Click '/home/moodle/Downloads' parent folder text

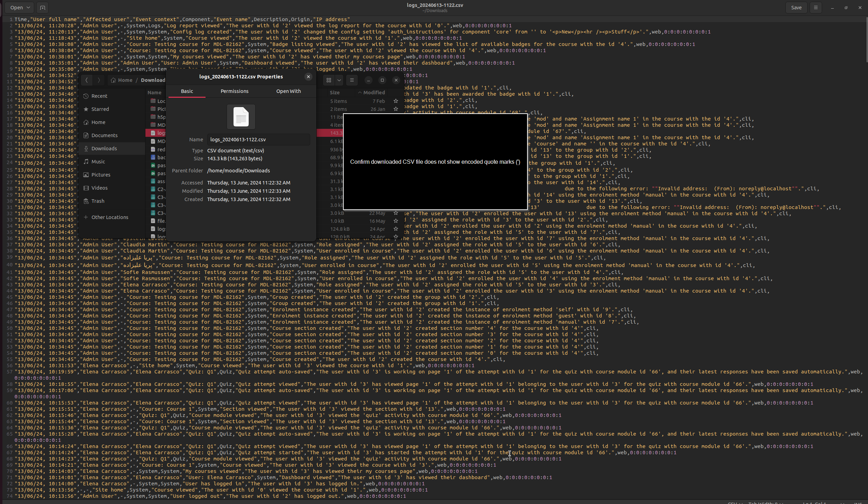click(238, 171)
